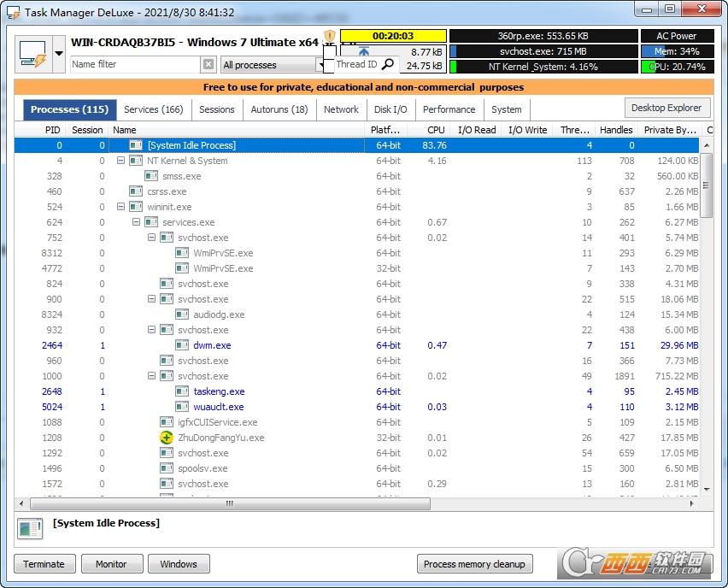
Task: Open the Performance tab
Action: tap(449, 109)
